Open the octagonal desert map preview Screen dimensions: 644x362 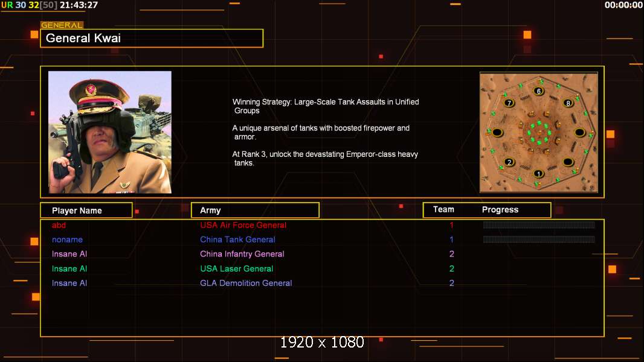point(538,132)
